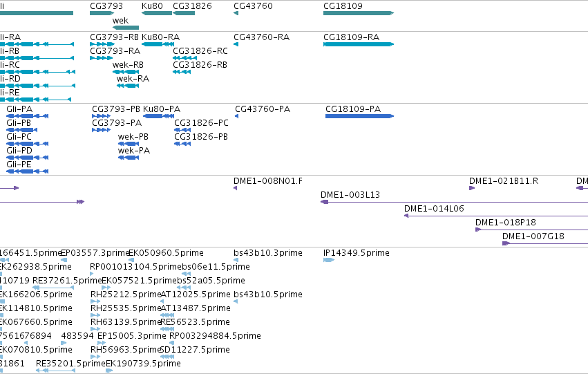Select the CG18109-RA transcript bar
Viewport: 588px width, 374px height.
(359, 44)
